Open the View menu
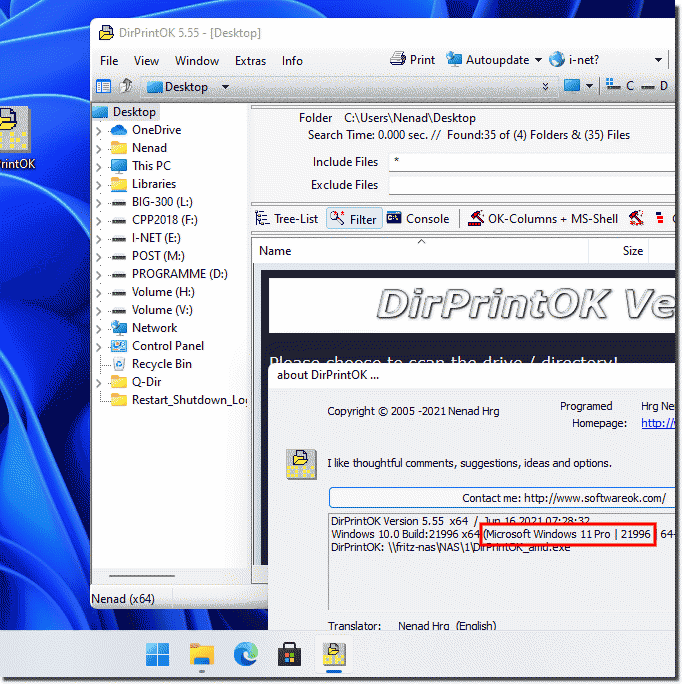 click(146, 61)
